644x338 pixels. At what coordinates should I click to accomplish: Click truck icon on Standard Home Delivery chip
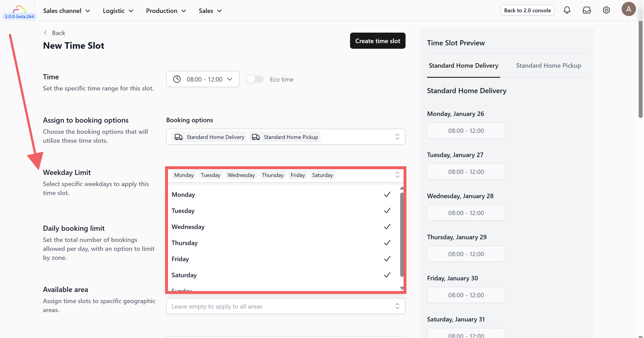[178, 137]
